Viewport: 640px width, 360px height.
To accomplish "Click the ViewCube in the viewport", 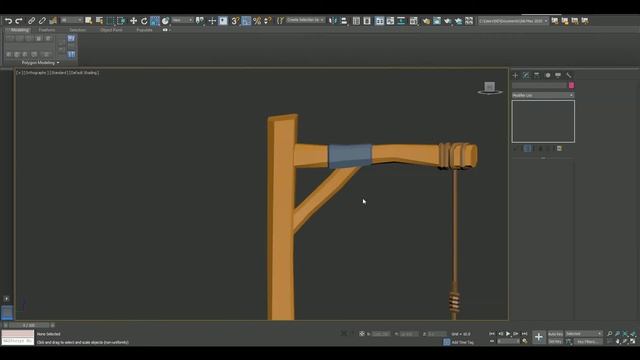I will [x=490, y=87].
